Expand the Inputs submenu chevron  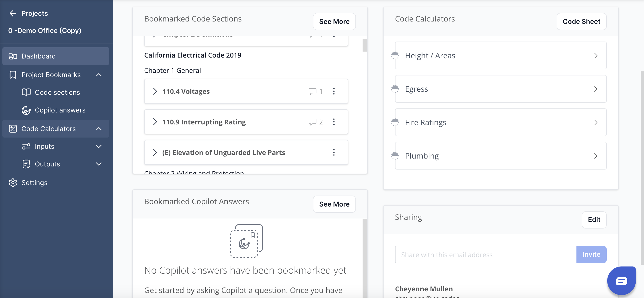click(99, 147)
